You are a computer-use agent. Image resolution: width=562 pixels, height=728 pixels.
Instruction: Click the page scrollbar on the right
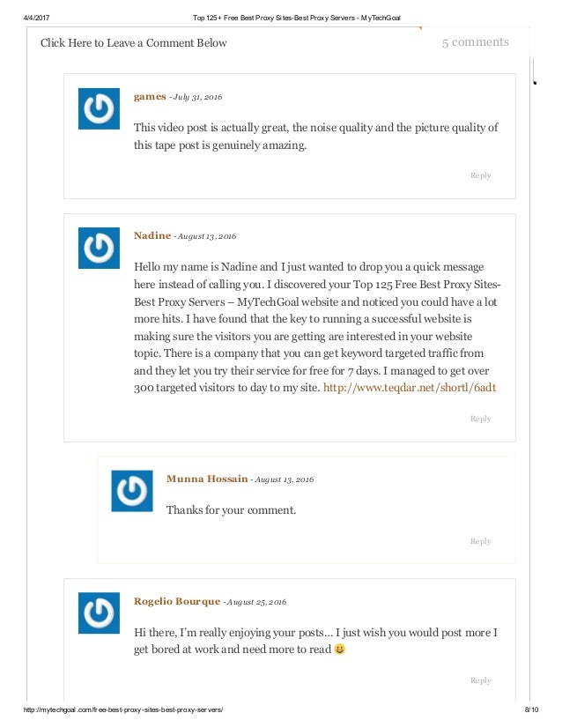tap(534, 71)
